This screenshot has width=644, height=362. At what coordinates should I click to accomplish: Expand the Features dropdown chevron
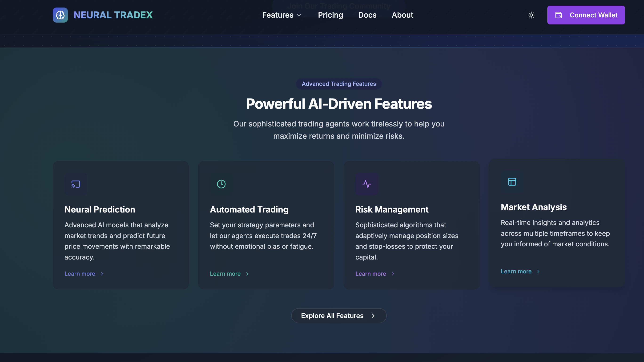(299, 15)
